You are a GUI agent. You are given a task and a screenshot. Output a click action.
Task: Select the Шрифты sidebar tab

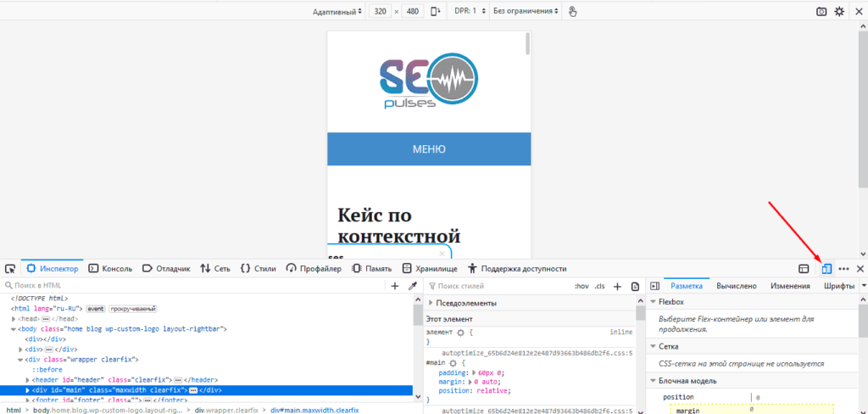[839, 286]
